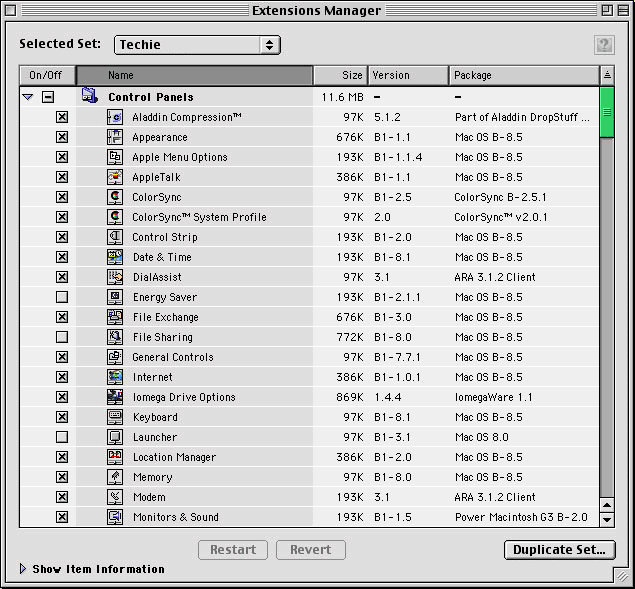Select the DialAssist icon
The image size is (635, 589).
[115, 277]
